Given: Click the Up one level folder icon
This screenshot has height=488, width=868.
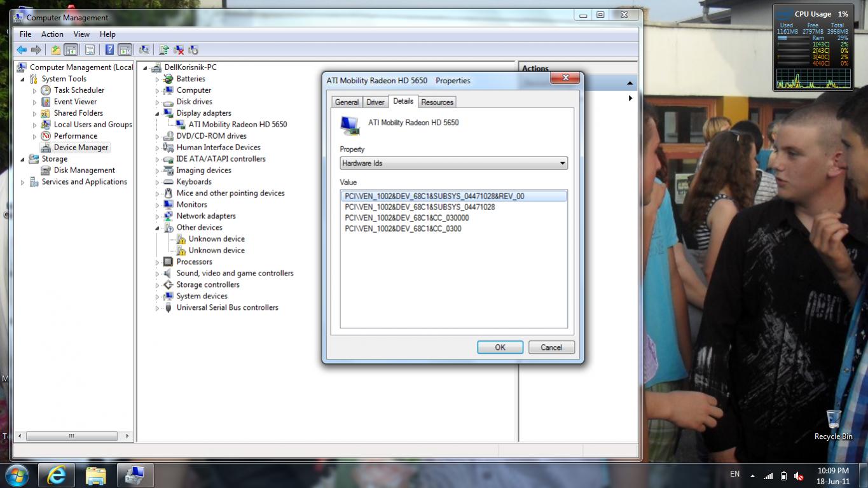Looking at the screenshot, I should coord(56,50).
